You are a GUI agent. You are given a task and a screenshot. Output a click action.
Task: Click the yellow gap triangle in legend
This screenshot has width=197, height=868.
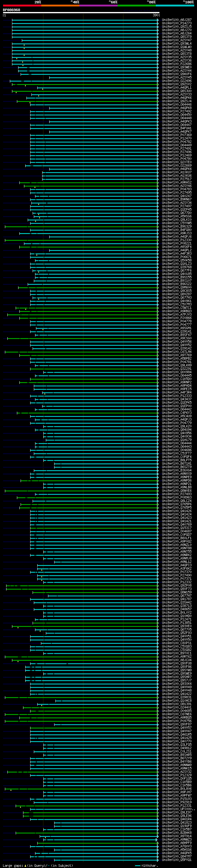click(x=25, y=865)
